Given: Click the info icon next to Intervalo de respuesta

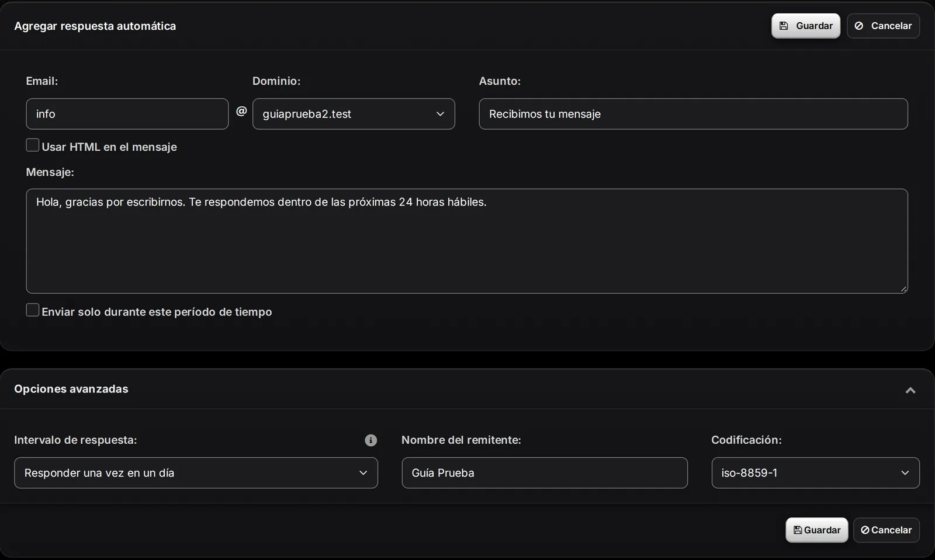Looking at the screenshot, I should pos(370,440).
